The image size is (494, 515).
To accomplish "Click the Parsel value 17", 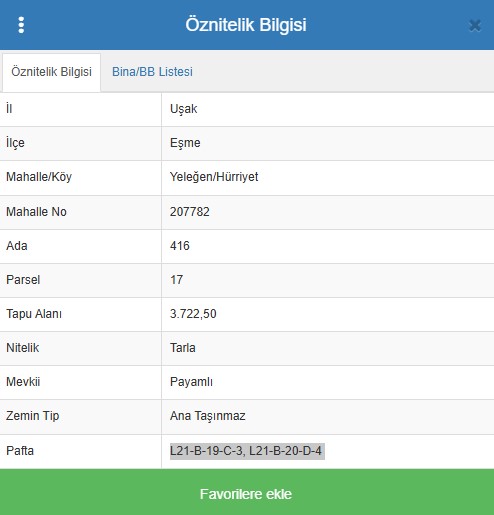I will (x=177, y=280).
